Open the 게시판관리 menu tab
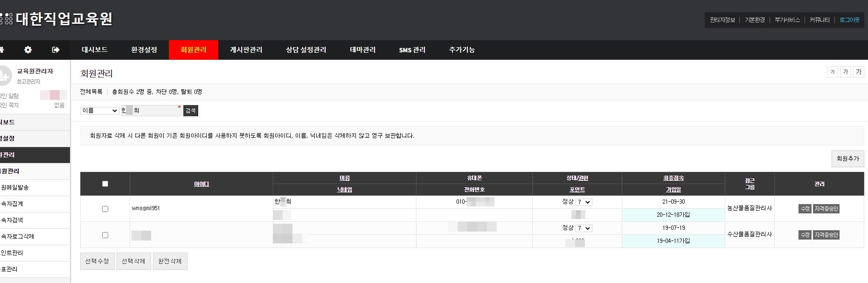 [x=246, y=50]
